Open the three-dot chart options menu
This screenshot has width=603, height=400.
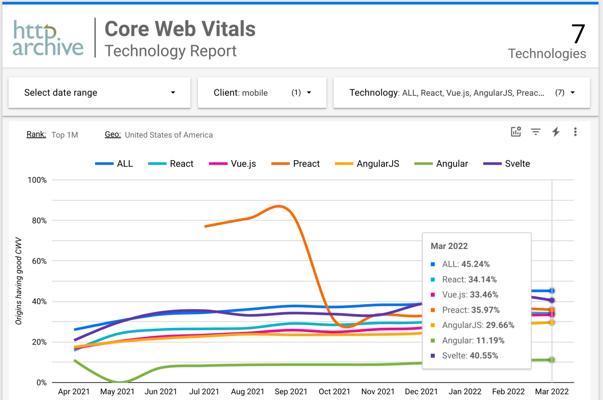tap(575, 132)
